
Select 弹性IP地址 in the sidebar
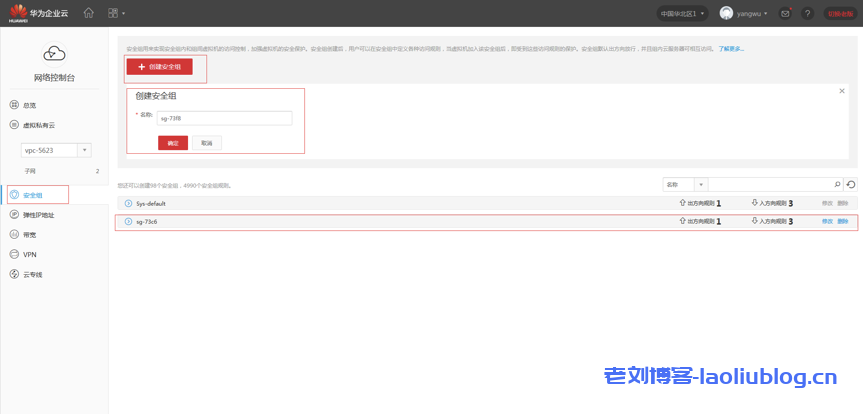(x=38, y=214)
